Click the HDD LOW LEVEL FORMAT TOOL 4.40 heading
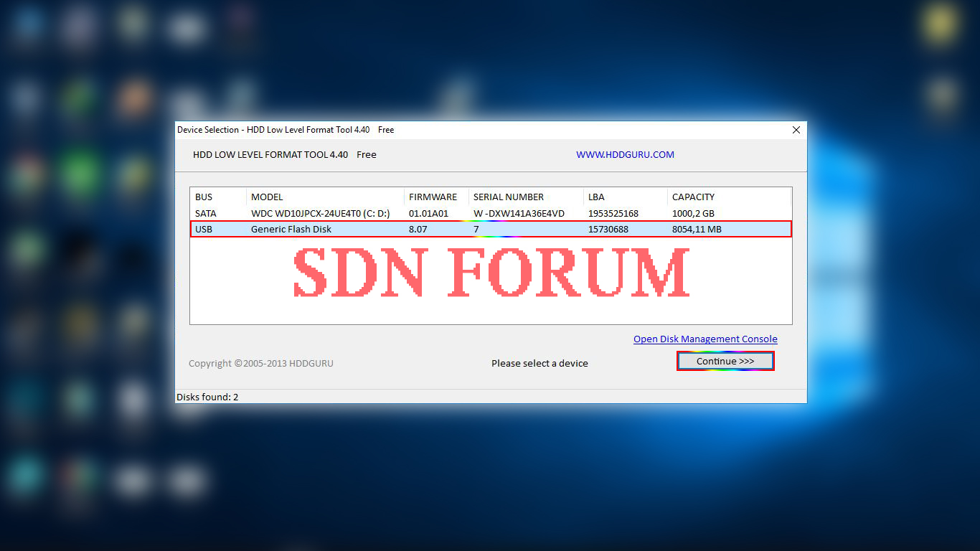Image resolution: width=980 pixels, height=551 pixels. pos(270,154)
